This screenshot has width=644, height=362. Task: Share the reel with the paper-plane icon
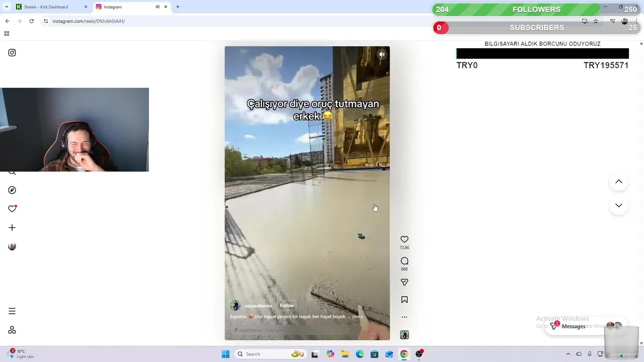click(405, 283)
